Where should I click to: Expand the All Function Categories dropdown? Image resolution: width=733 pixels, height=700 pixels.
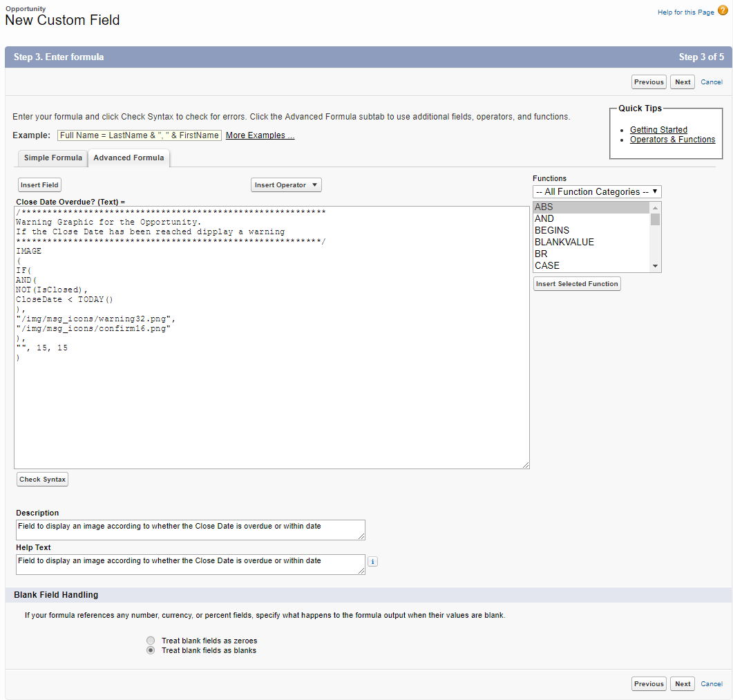point(597,191)
